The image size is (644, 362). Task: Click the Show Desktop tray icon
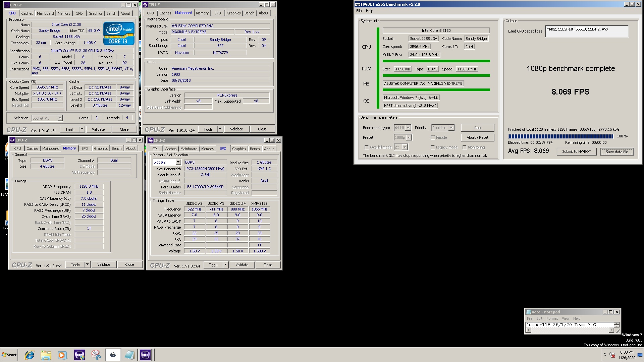(640, 355)
